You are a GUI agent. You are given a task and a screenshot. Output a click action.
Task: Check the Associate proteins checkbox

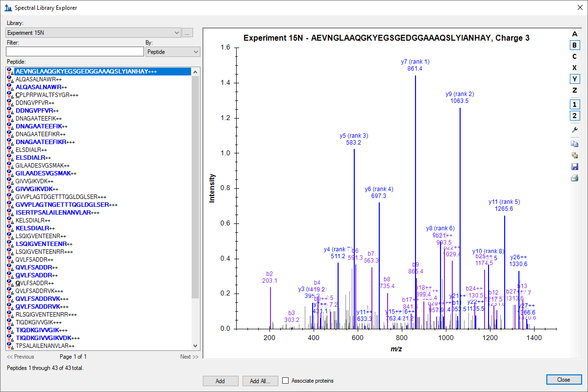(286, 381)
